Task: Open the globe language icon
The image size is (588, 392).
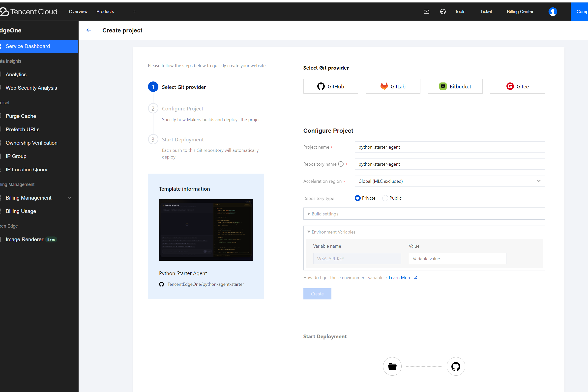Action: (x=443, y=11)
